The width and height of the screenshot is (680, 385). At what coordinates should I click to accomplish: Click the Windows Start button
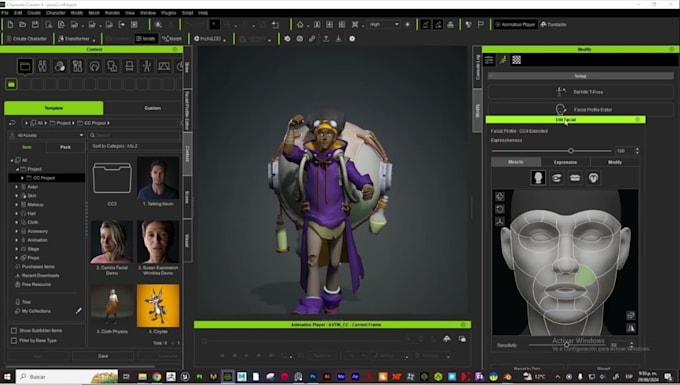[x=7, y=376]
